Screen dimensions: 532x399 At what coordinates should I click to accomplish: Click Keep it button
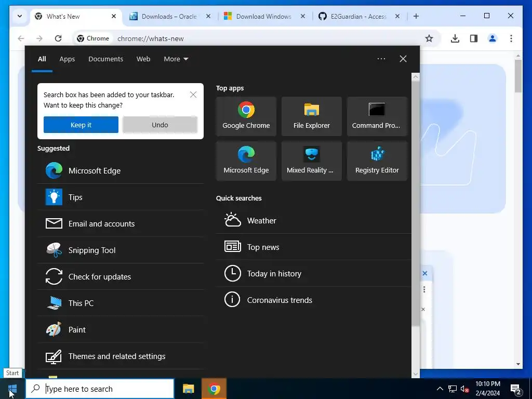click(81, 125)
